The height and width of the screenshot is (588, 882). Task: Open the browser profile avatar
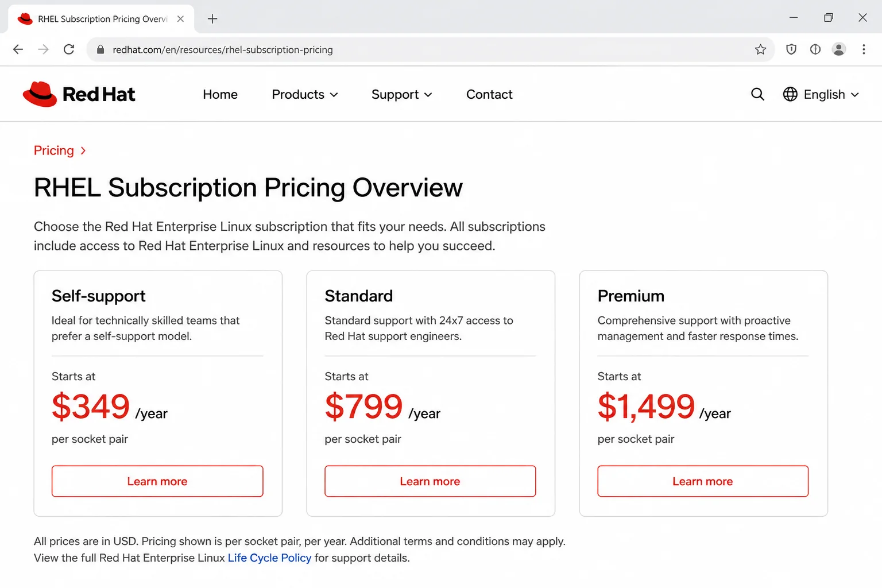[x=839, y=49]
